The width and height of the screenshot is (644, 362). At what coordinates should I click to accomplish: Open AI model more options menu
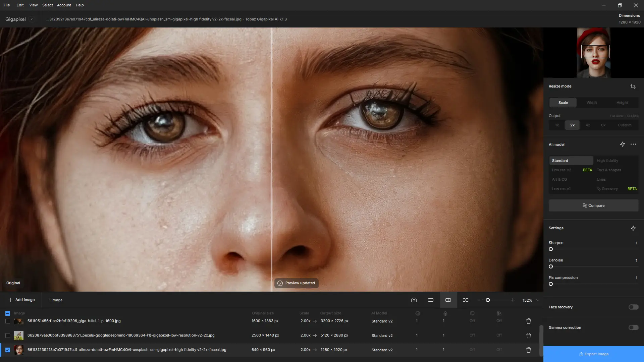[633, 144]
